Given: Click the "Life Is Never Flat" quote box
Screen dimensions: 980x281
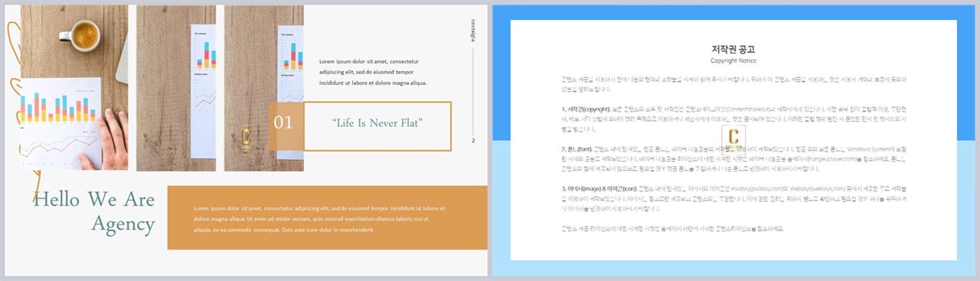Looking at the screenshot, I should click(x=377, y=126).
